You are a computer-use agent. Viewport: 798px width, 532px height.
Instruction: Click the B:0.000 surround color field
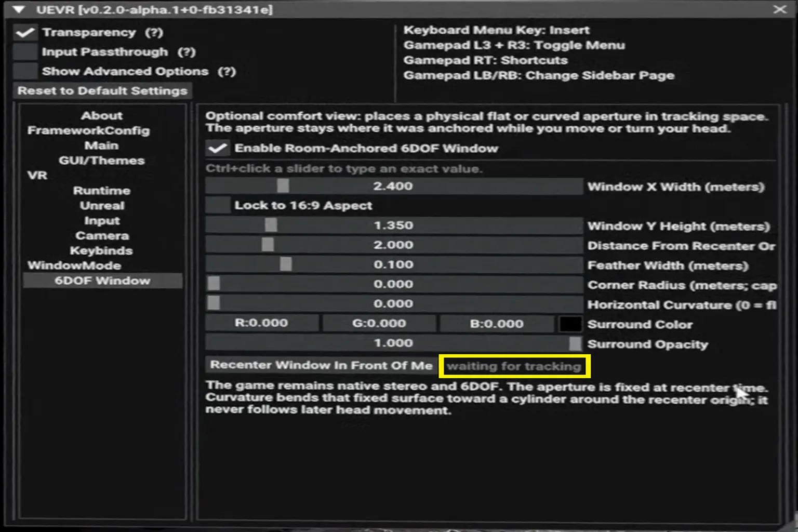tap(497, 323)
